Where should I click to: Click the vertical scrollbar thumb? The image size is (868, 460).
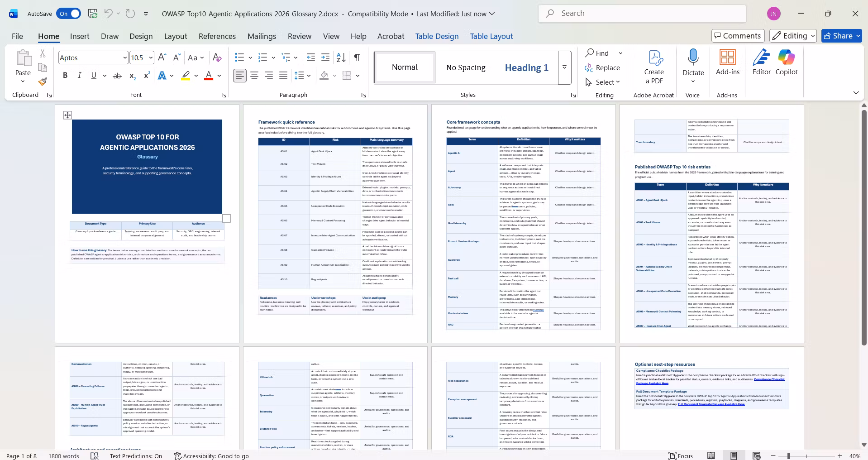(863, 227)
